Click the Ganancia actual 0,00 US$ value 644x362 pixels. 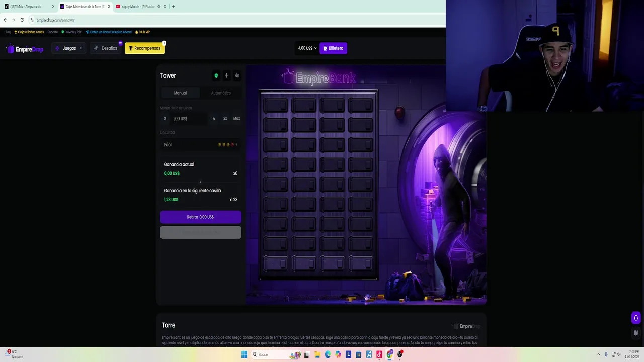point(172,173)
